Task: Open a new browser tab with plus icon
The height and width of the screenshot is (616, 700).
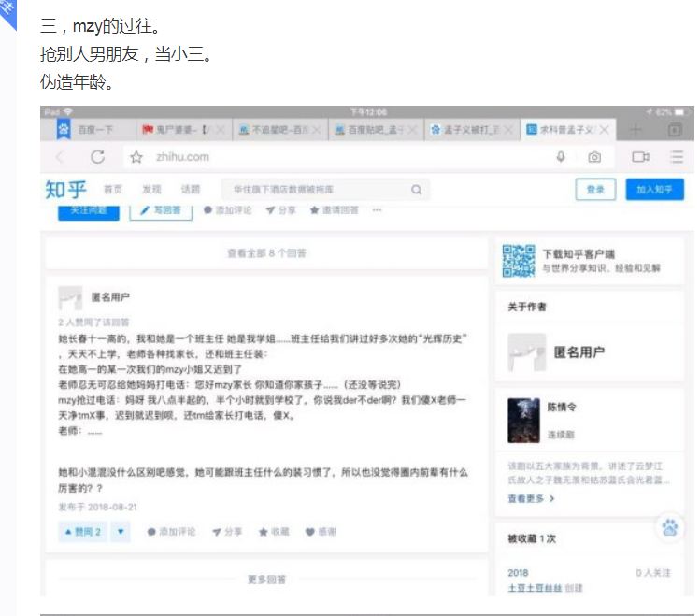Action: pos(636,130)
